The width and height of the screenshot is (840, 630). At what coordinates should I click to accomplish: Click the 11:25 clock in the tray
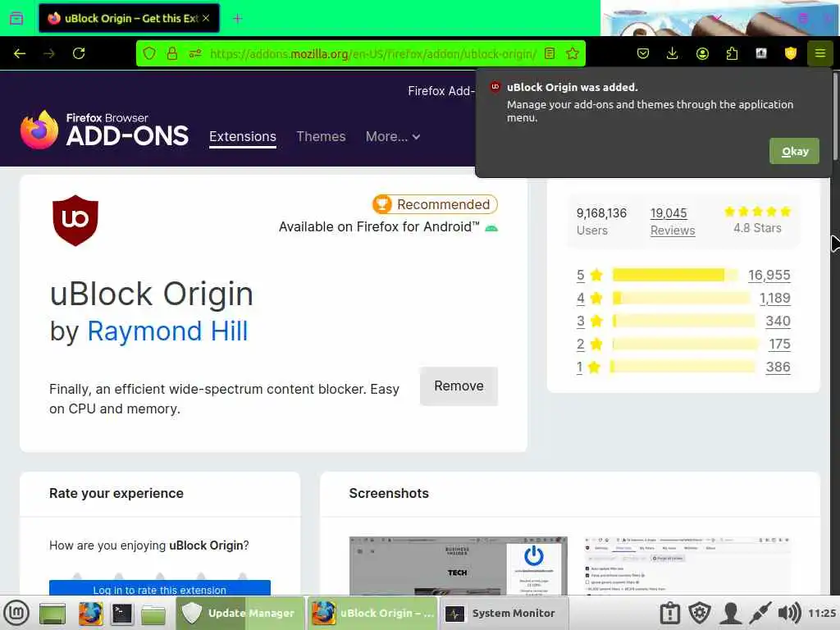coord(822,614)
